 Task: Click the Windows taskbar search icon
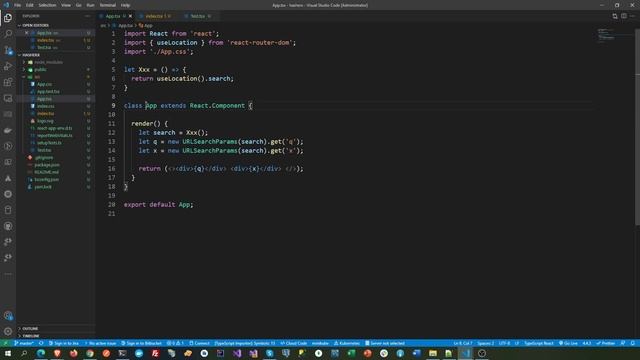[x=24, y=353]
